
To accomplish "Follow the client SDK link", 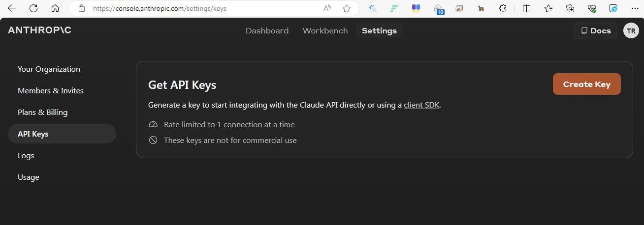I will click(421, 105).
